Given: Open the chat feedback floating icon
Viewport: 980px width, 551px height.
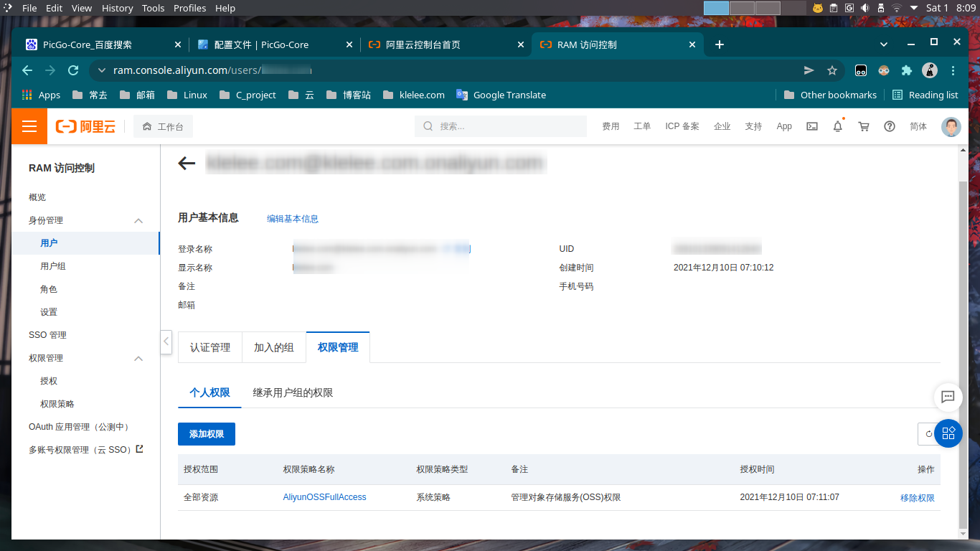Looking at the screenshot, I should pyautogui.click(x=948, y=397).
